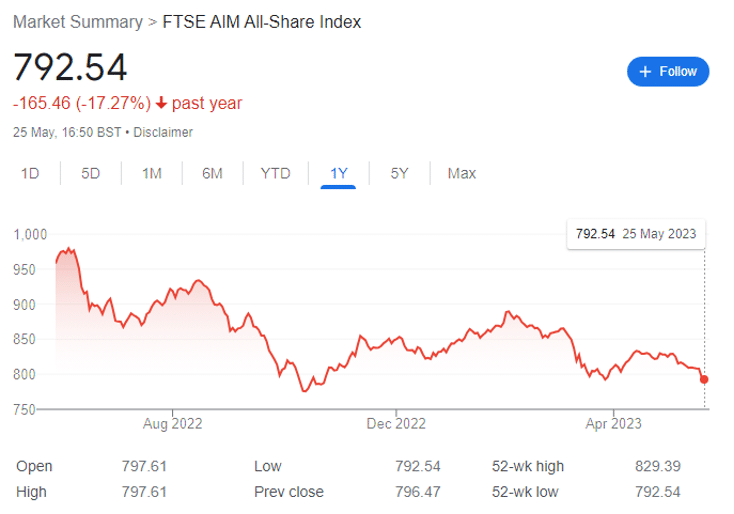
Task: Click the FTSE AIM All-Share Index title
Action: (262, 22)
